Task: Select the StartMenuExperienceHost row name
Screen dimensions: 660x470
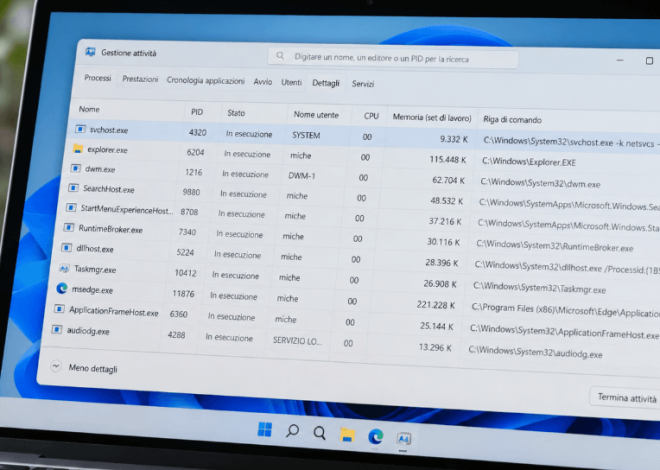Action: click(127, 210)
